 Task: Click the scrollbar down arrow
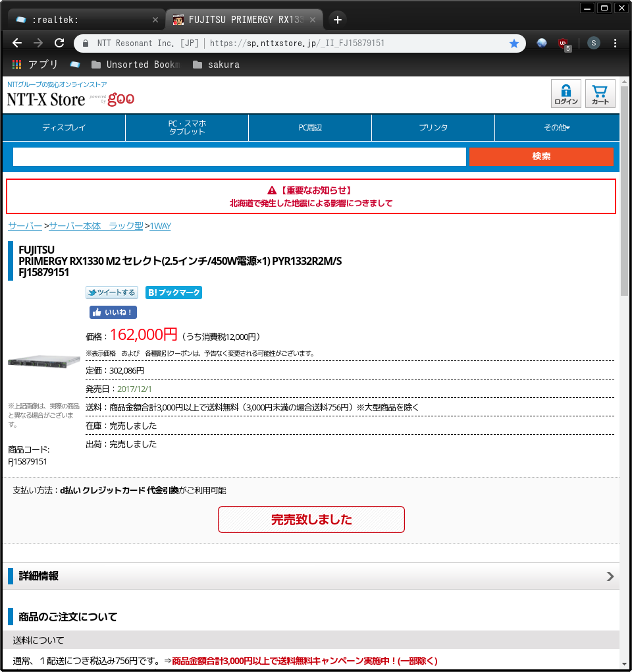[624, 664]
